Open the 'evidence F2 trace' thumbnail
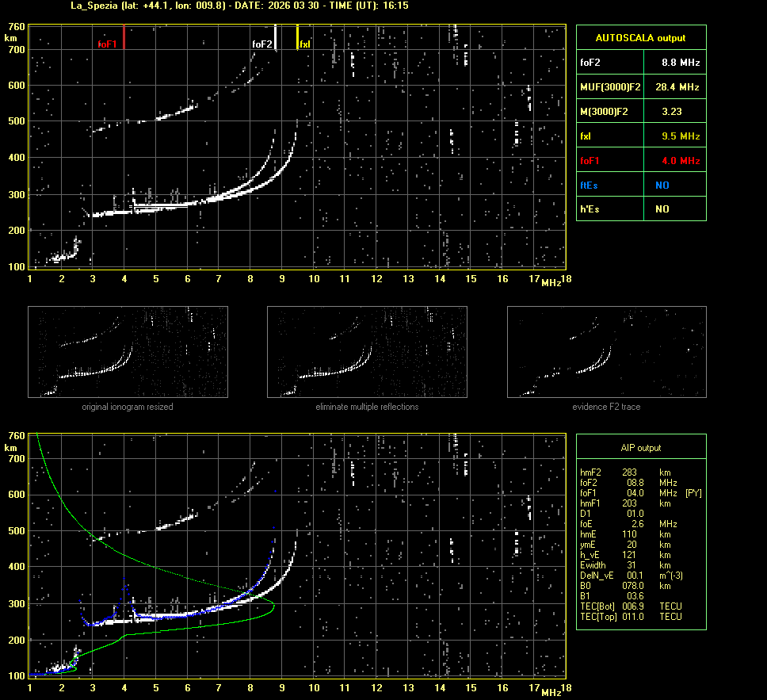 coord(606,352)
